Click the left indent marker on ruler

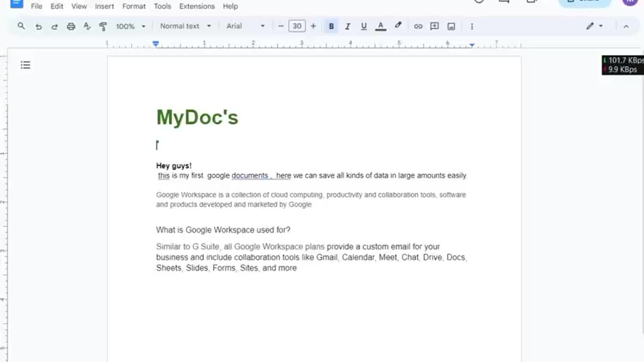tap(156, 45)
